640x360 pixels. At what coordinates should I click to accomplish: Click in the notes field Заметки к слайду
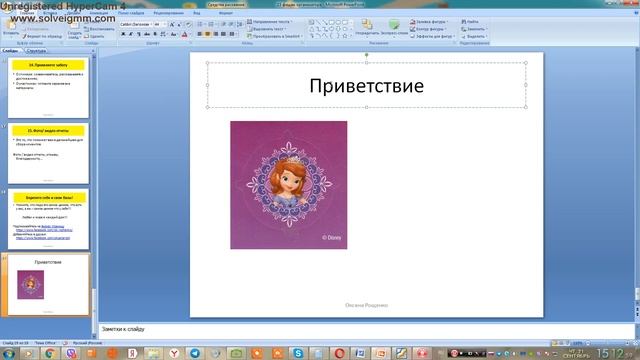tap(367, 330)
